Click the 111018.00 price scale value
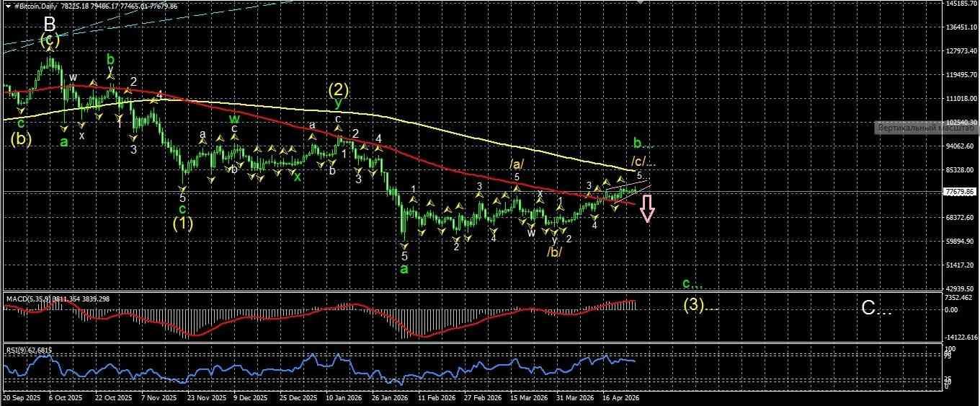Viewport: 980px width, 406px height. (961, 99)
